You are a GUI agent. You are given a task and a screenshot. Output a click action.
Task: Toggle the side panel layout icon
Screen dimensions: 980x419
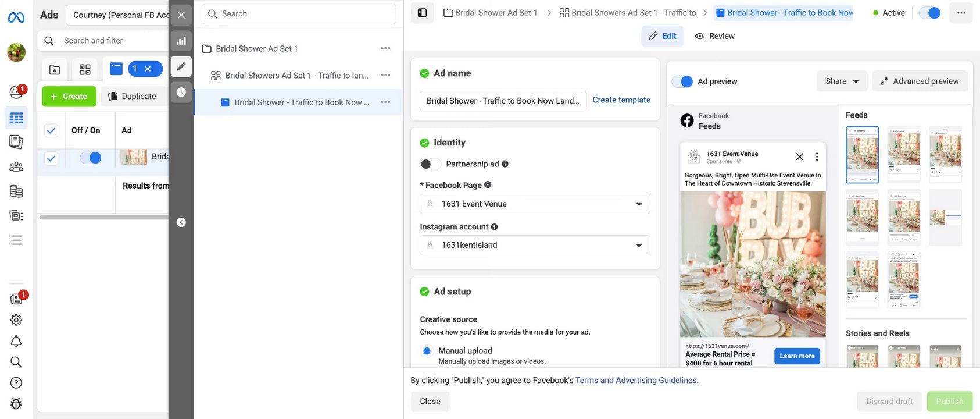[423, 13]
